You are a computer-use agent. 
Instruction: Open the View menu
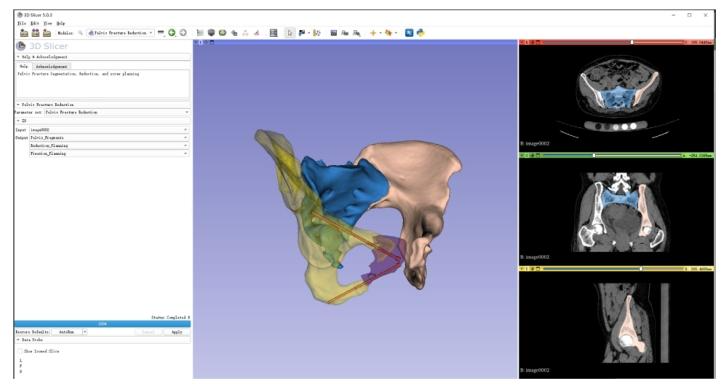[47, 23]
